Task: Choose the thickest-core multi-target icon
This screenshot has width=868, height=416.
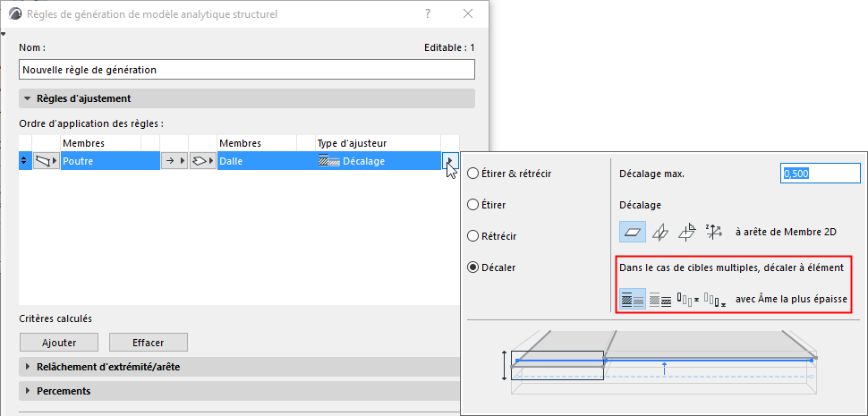Action: (632, 300)
